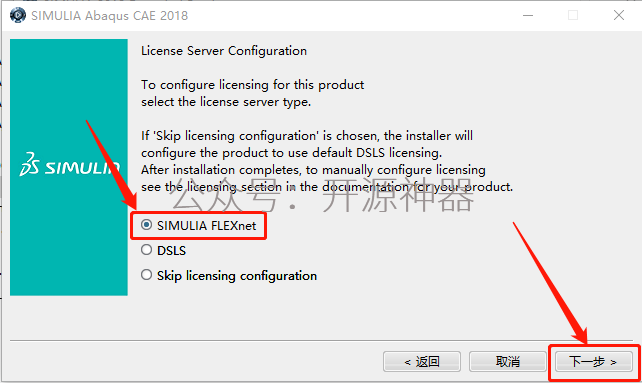Click the 3DS SIMULIA logo in the banner

pos(70,165)
